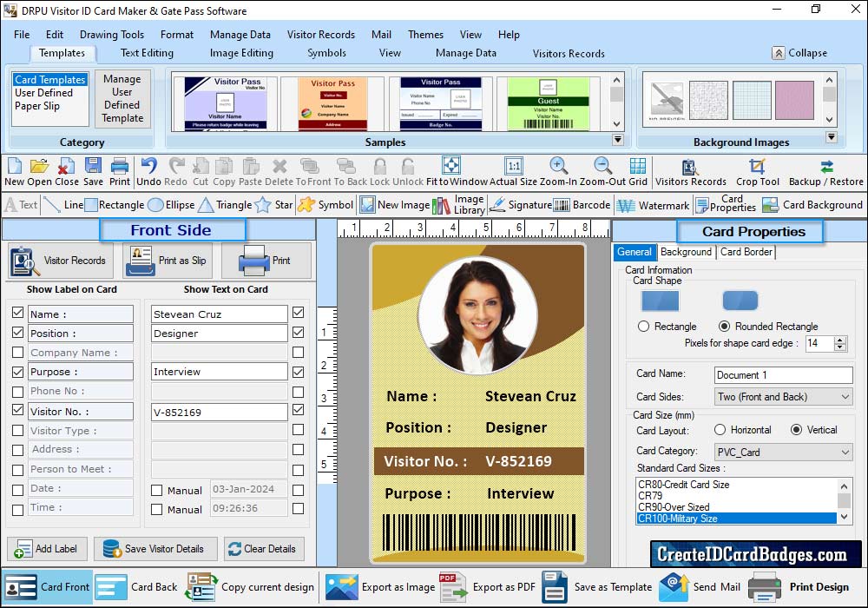Select the Ellipse drawing tool
Image resolution: width=868 pixels, height=608 pixels.
click(x=172, y=205)
